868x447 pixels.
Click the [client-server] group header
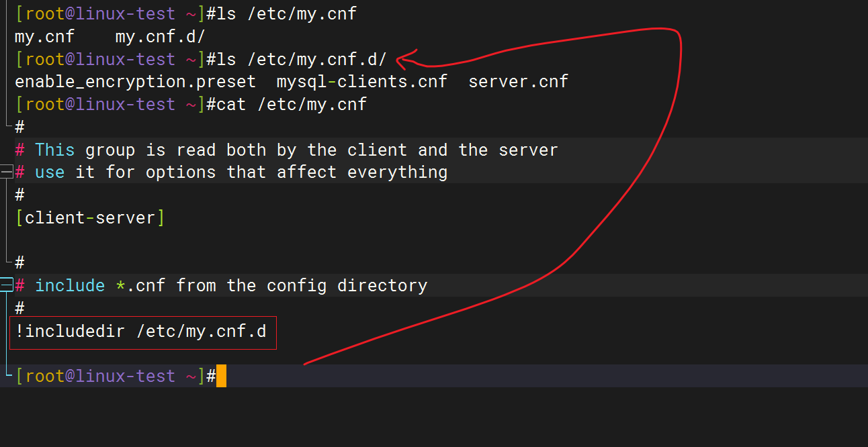click(89, 217)
